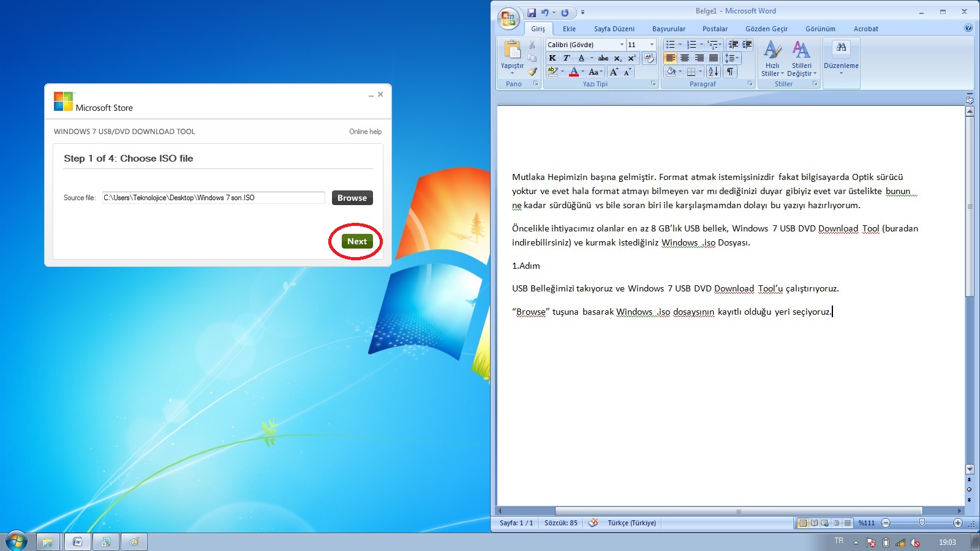Click Browse to choose an ISO file
The height and width of the screenshot is (551, 980).
tap(352, 198)
